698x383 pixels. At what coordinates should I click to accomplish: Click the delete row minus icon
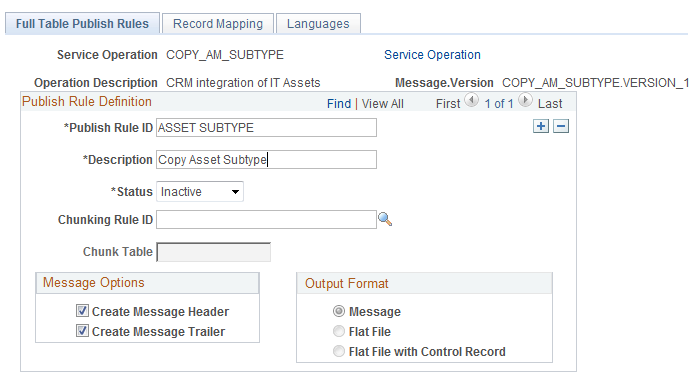point(561,126)
